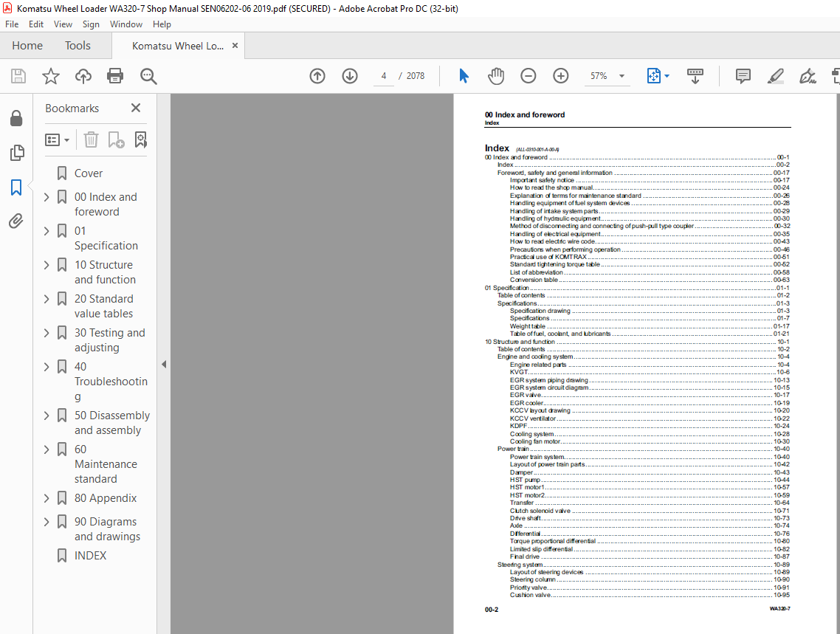
Task: Expand 30 Testing and adjusting bookmark
Action: 47,333
